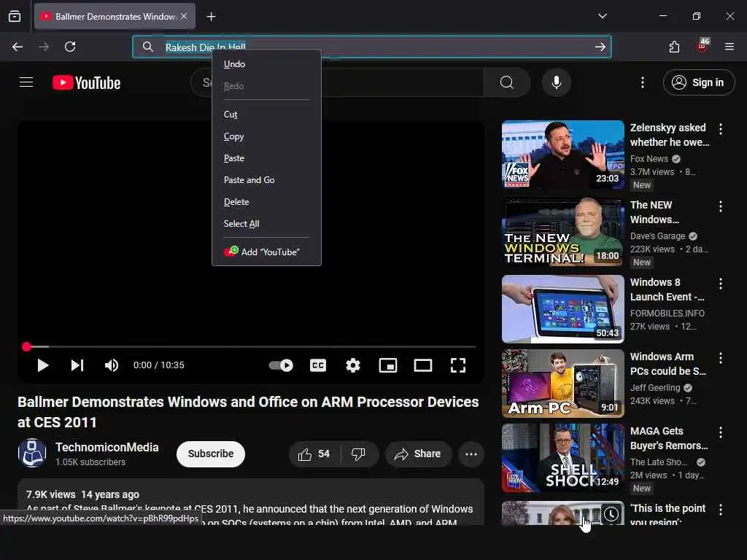Toggle the autoplay switch
This screenshot has height=560, width=747.
281,365
